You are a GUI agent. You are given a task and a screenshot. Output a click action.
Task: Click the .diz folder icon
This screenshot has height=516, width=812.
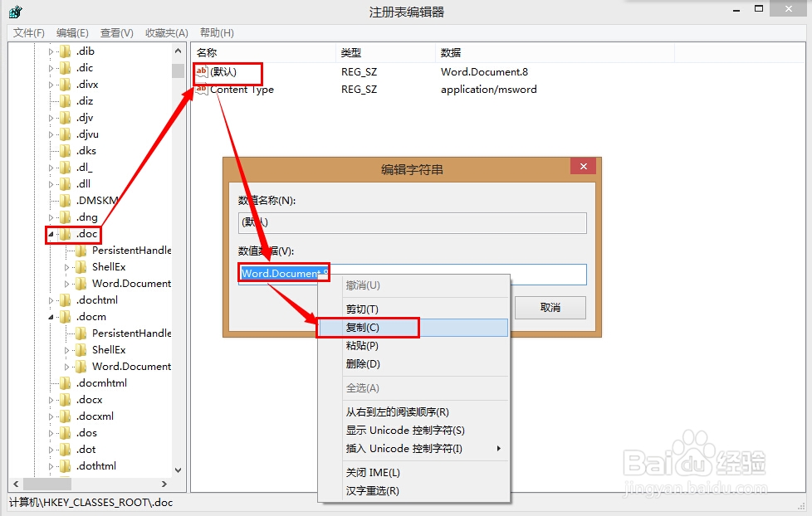click(66, 101)
